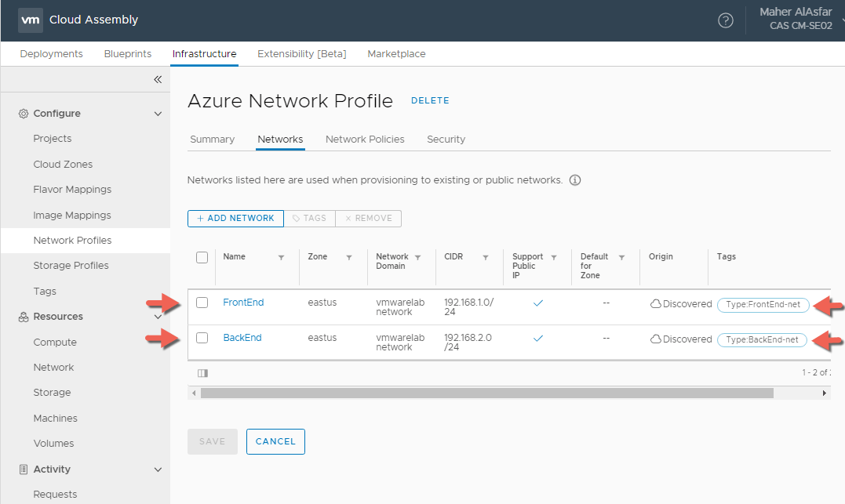Screen dimensions: 845x504
Task: Click the Support Public IP filter icon
Action: tap(554, 257)
